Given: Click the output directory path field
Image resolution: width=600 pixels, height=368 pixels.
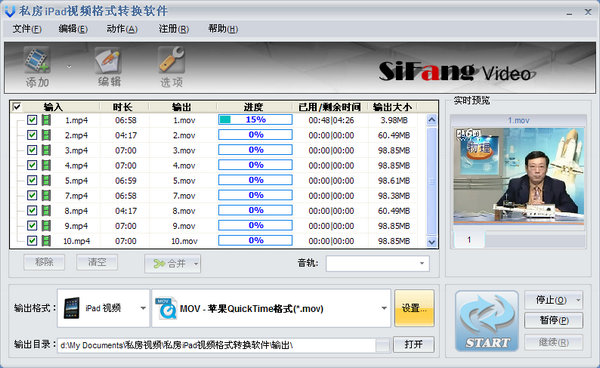Looking at the screenshot, I should (x=216, y=345).
